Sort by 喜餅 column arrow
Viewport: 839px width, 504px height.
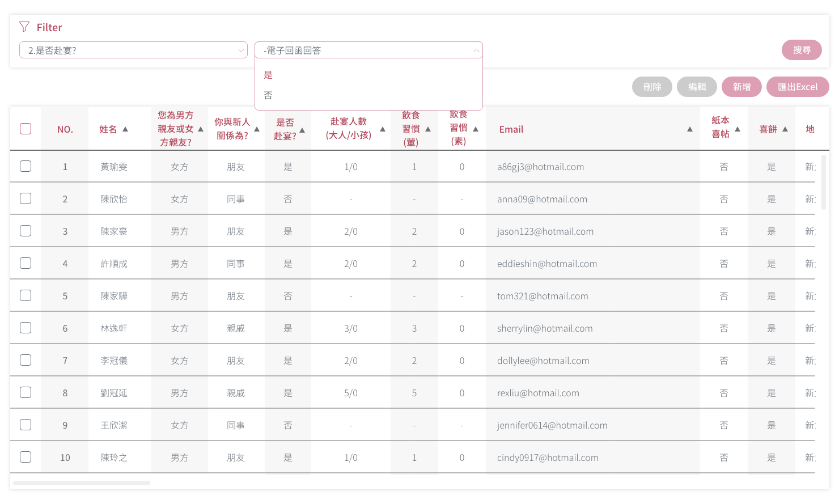click(x=785, y=129)
